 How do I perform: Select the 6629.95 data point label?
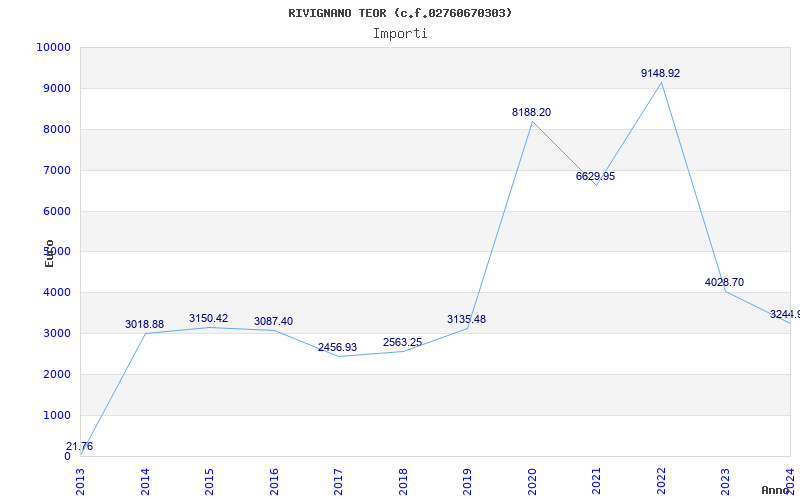coord(595,177)
